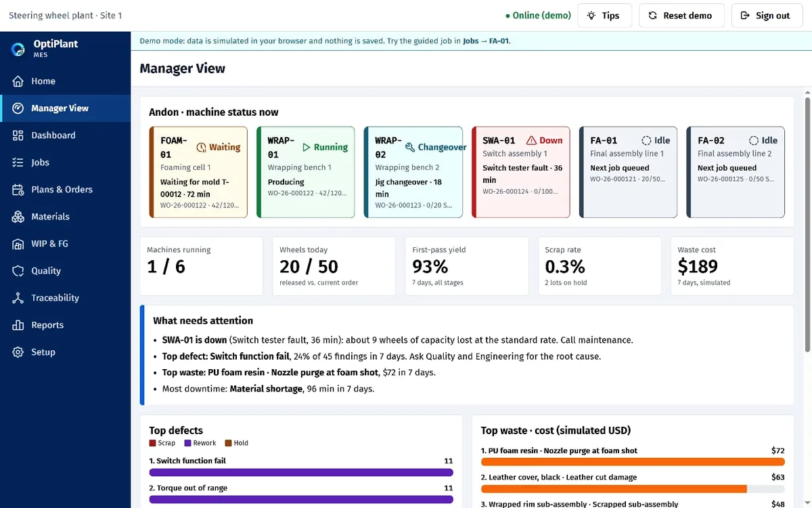Viewport: 812px width, 508px height.
Task: Go to the Jobs page
Action: tap(65, 163)
